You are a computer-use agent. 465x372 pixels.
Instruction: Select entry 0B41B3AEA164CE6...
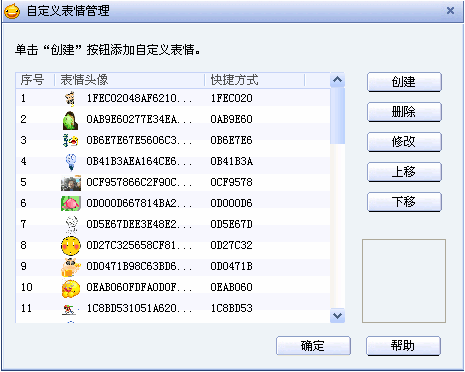(139, 161)
